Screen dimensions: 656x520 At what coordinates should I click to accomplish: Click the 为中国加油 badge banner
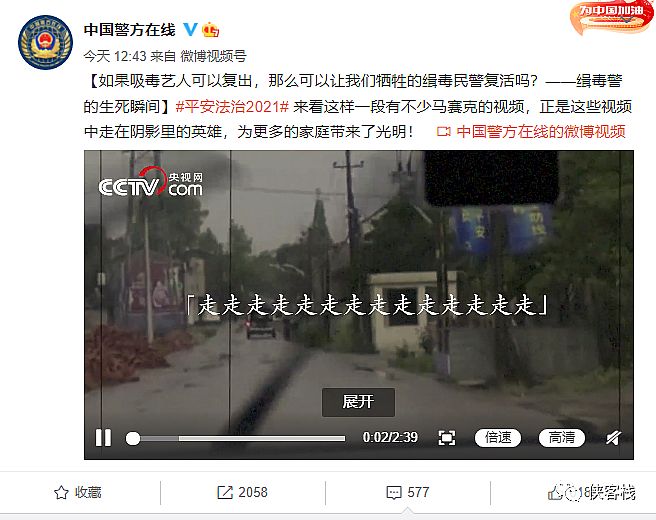pos(612,18)
